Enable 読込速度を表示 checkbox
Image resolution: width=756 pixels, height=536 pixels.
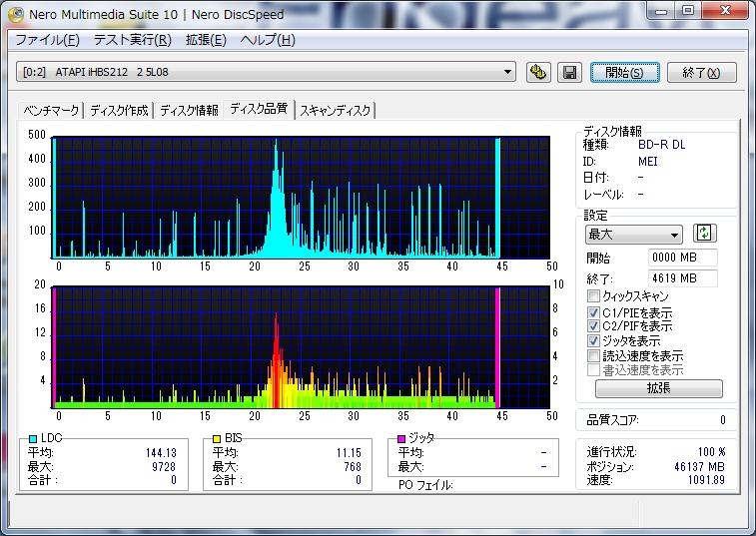coord(593,355)
